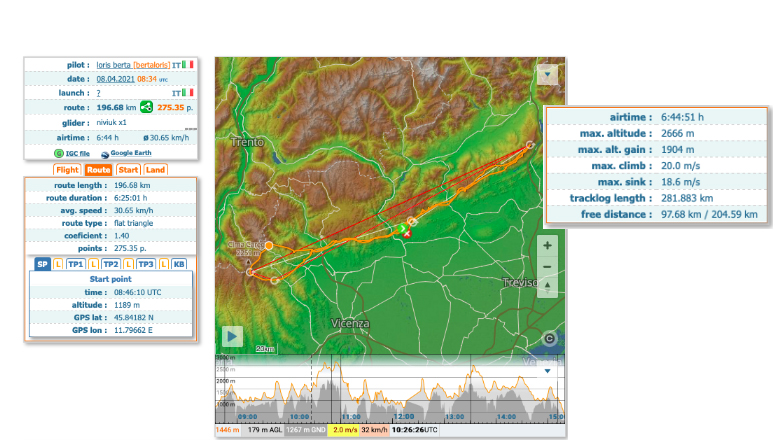Download the IGC file
The width and height of the screenshot is (780, 440).
(x=69, y=154)
